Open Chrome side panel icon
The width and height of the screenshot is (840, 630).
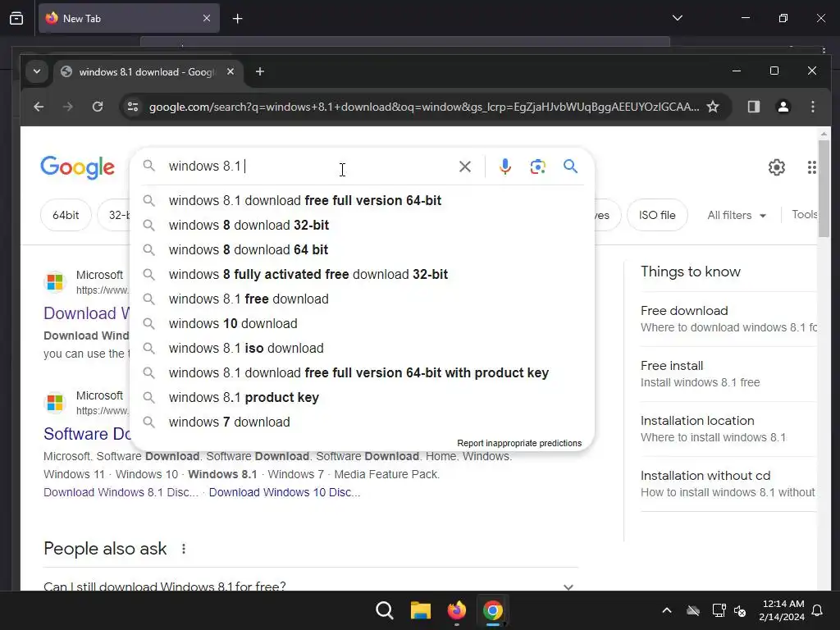point(754,107)
